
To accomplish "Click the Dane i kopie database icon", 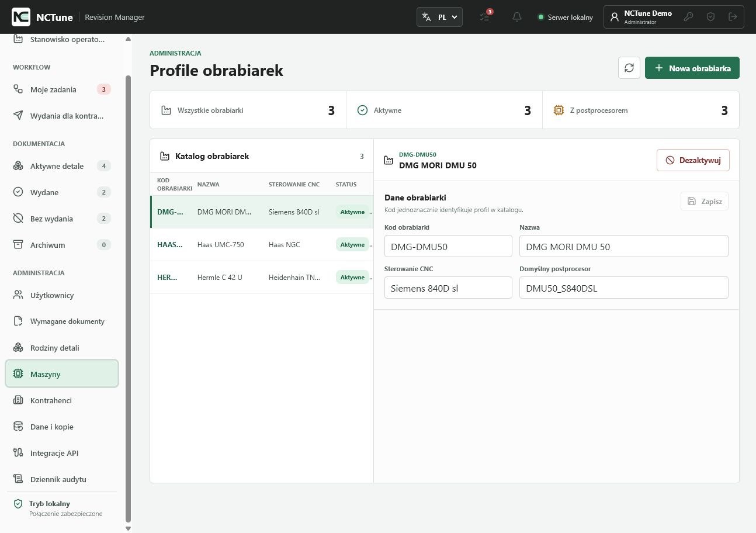I will pos(18,427).
